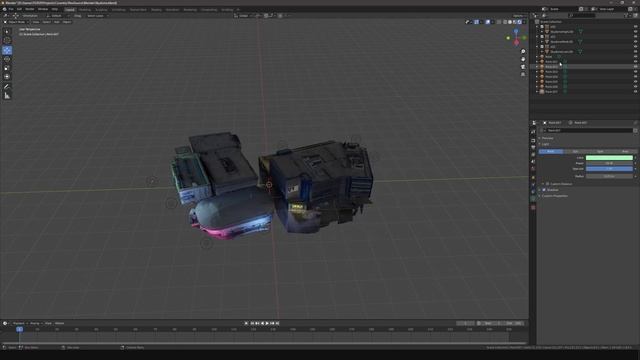Toggle camera view gizmo icon
640x360 pixels.
(523, 67)
